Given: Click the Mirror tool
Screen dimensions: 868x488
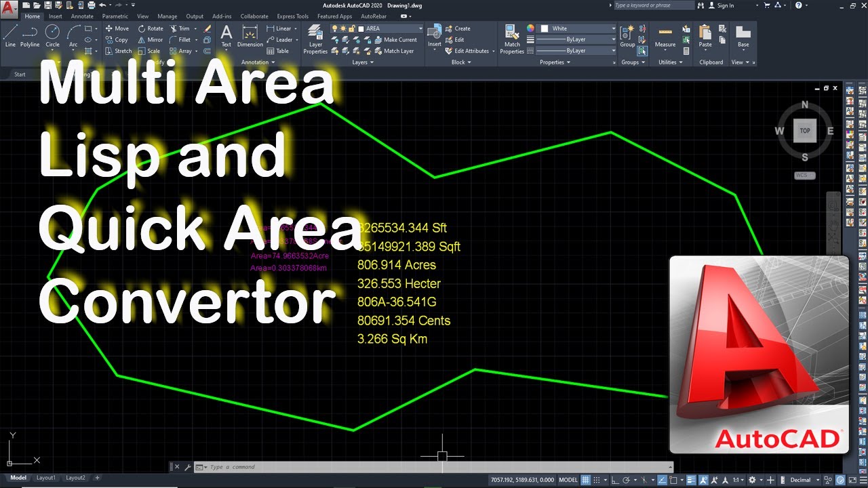Looking at the screenshot, I should click(x=151, y=40).
